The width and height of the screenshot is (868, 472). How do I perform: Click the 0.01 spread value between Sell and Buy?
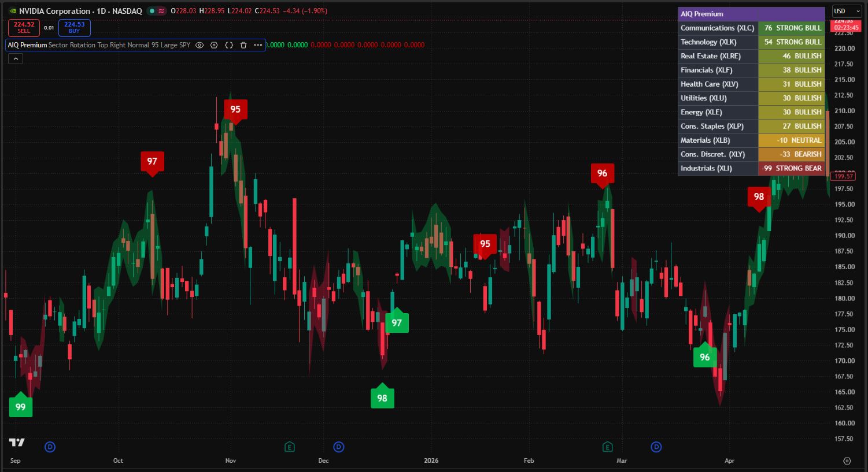pyautogui.click(x=49, y=28)
